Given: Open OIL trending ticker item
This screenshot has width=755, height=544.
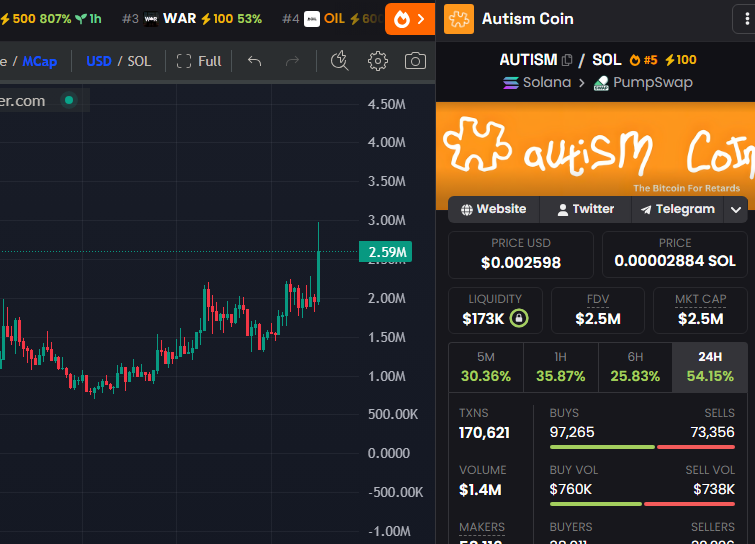Looking at the screenshot, I should click(x=332, y=19).
